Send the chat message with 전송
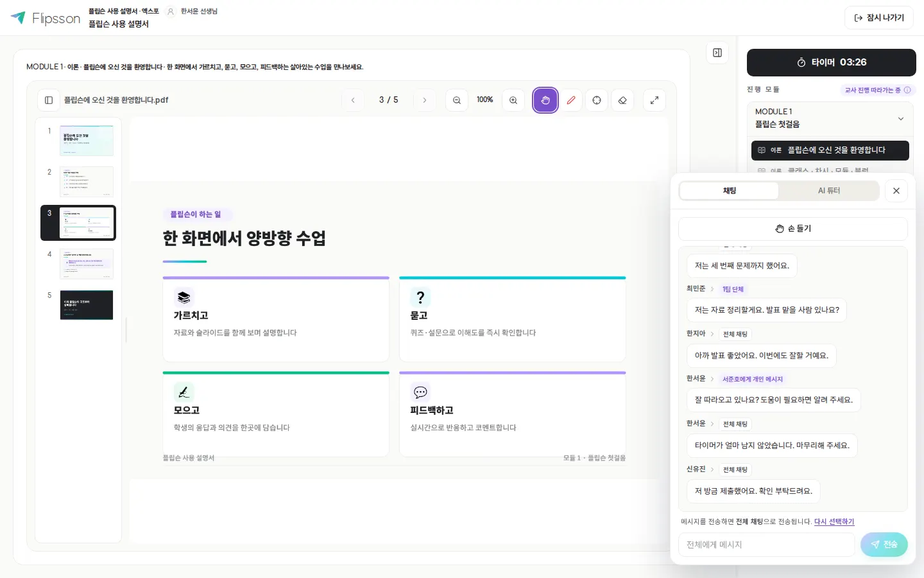Image resolution: width=924 pixels, height=578 pixels. click(x=884, y=545)
